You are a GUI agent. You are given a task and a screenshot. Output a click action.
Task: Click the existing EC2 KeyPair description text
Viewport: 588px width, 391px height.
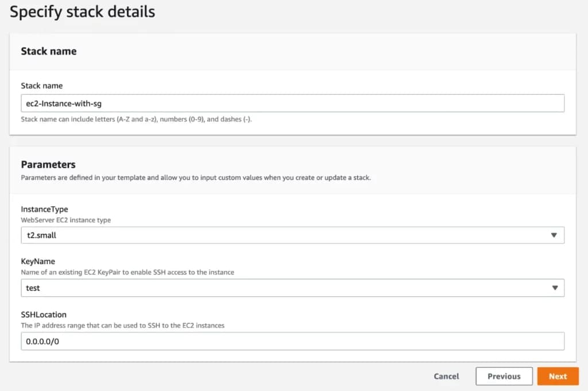[x=127, y=272]
